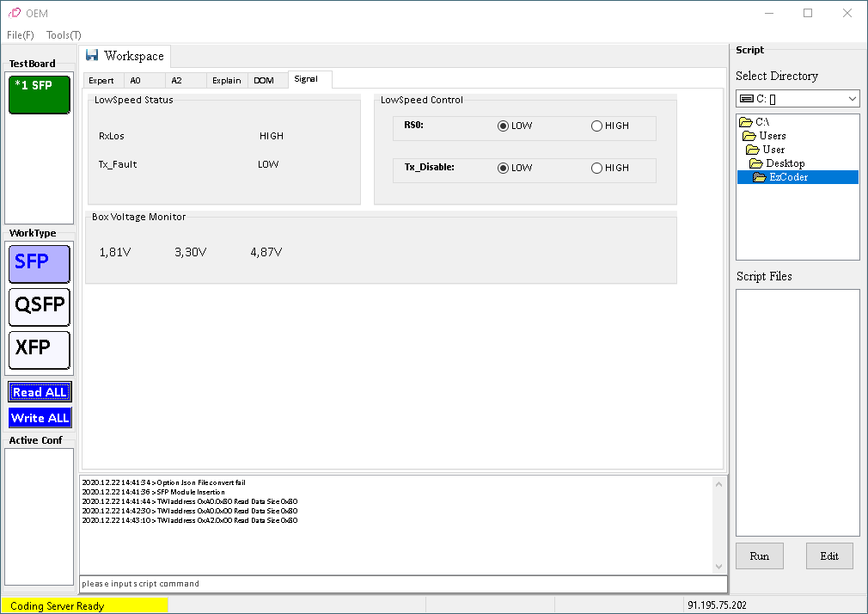
Task: Open the File menu
Action: tap(21, 35)
